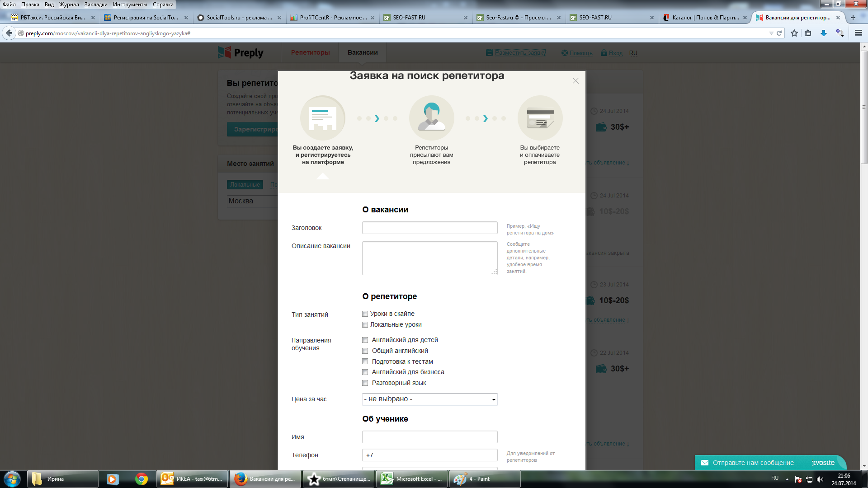The image size is (868, 488).
Task: Click the bookmark star icon in toolbar
Action: [x=794, y=33]
